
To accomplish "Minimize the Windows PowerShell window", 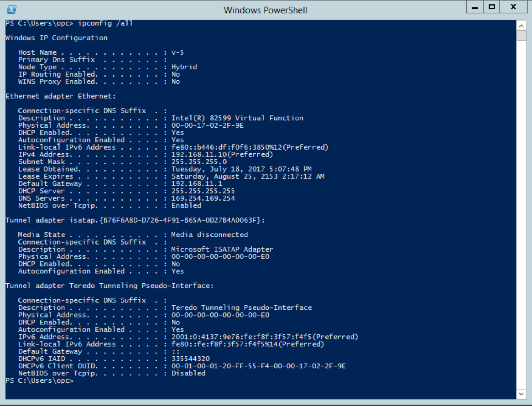I will [475, 6].
